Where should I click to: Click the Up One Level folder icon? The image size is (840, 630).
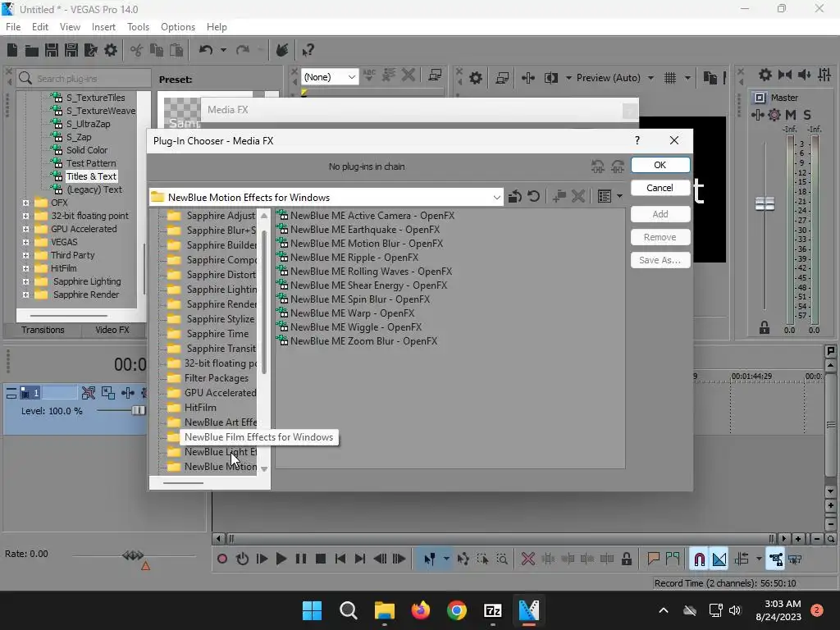tap(515, 197)
